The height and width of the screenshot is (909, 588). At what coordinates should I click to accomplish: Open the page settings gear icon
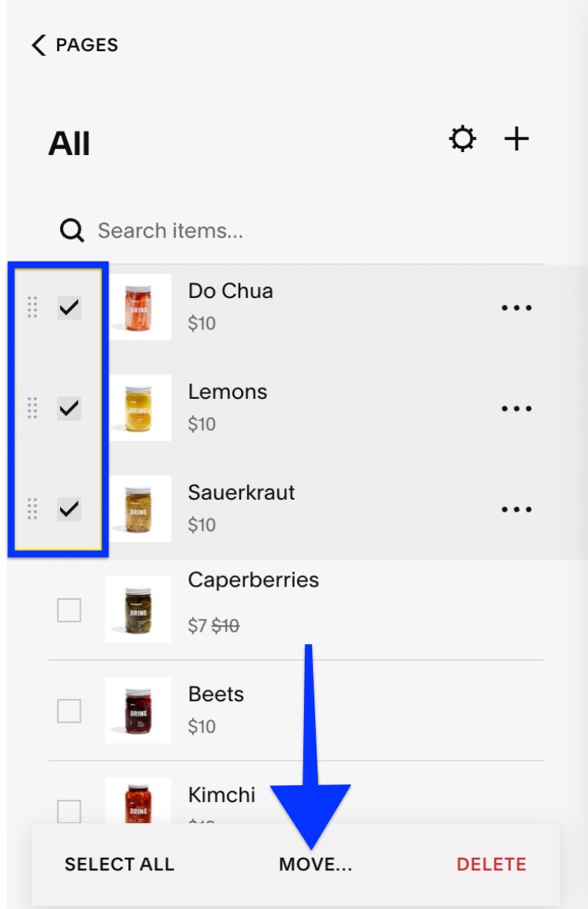(x=463, y=139)
